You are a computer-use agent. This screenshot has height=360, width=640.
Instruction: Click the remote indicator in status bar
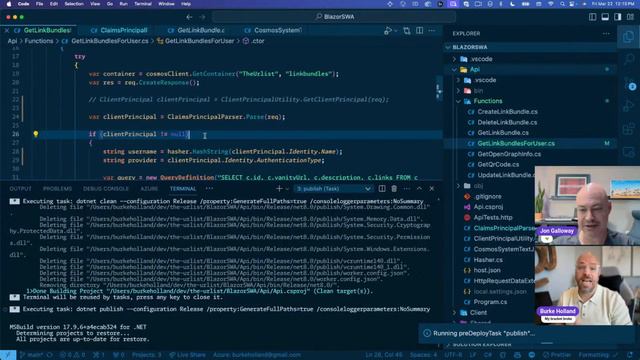coord(8,355)
